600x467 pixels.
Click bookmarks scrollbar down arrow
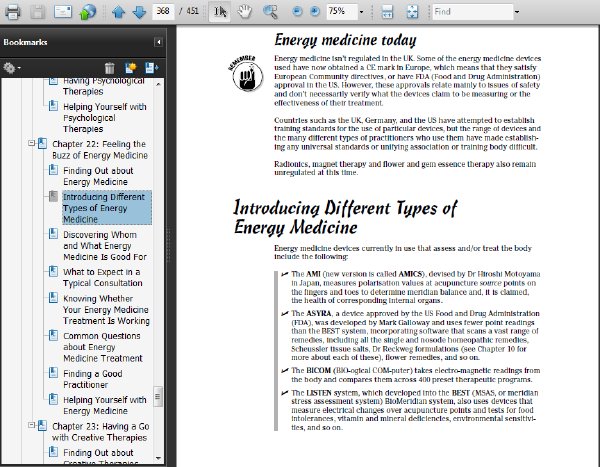(x=158, y=458)
